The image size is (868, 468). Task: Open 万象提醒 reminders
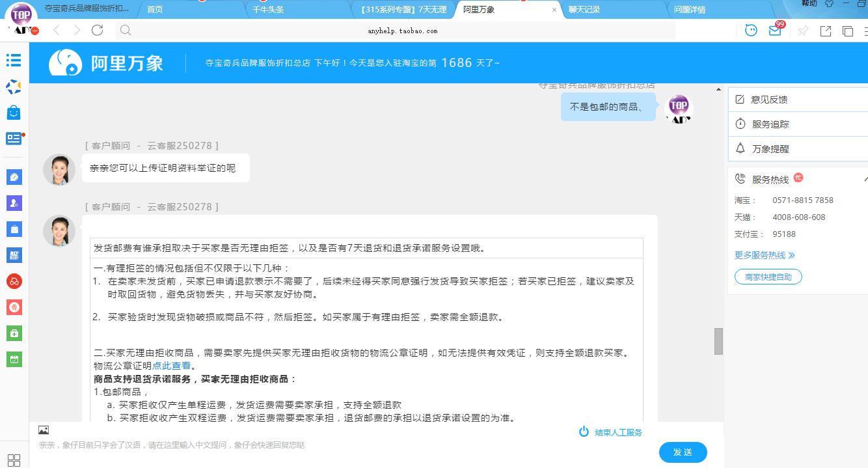[797, 149]
